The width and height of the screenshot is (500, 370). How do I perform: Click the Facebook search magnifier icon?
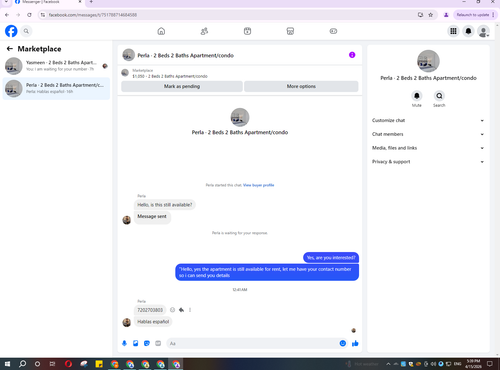(26, 31)
